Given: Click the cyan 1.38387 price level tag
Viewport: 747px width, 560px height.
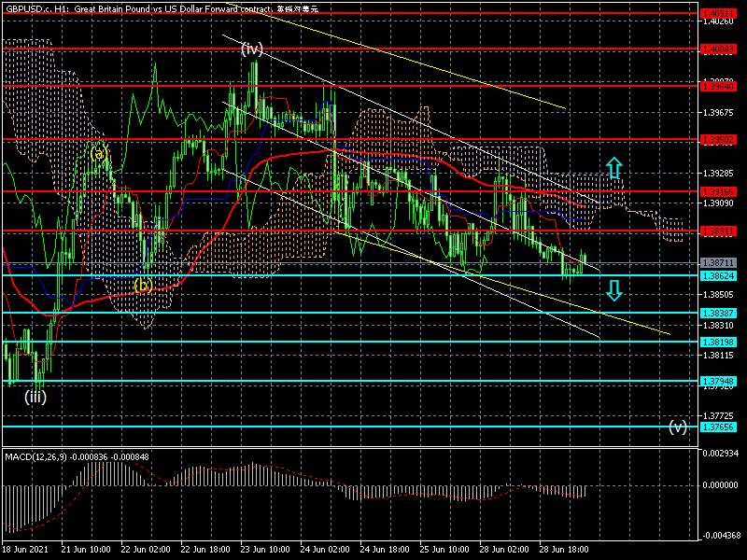Looking at the screenshot, I should [x=718, y=314].
